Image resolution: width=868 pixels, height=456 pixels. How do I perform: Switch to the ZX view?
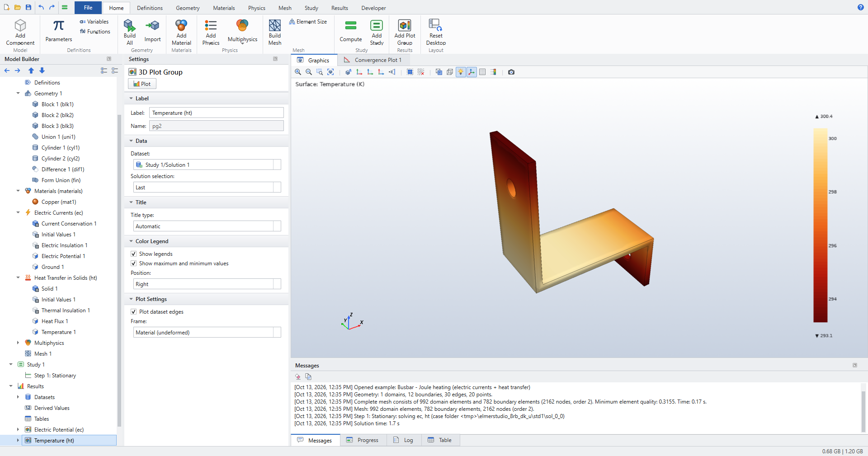tap(381, 72)
